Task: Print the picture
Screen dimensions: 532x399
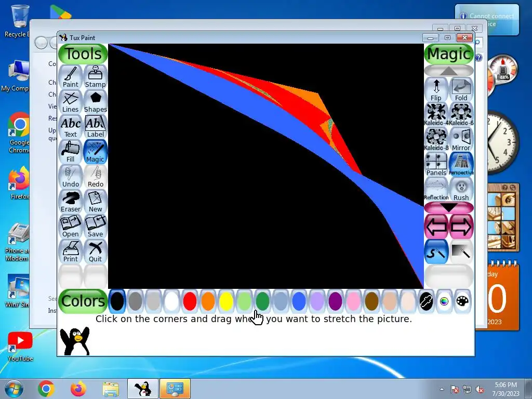Action: tap(71, 251)
